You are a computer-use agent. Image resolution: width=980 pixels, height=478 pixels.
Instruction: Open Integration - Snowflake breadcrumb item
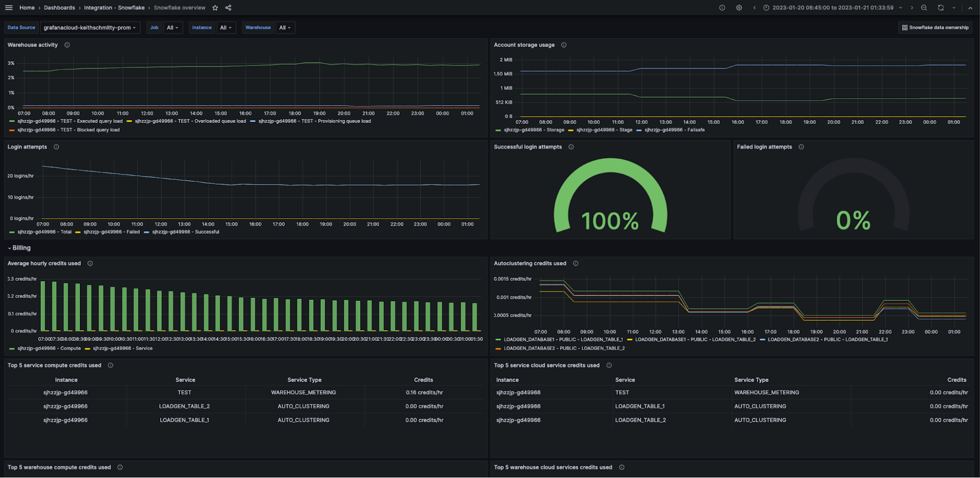click(x=113, y=7)
